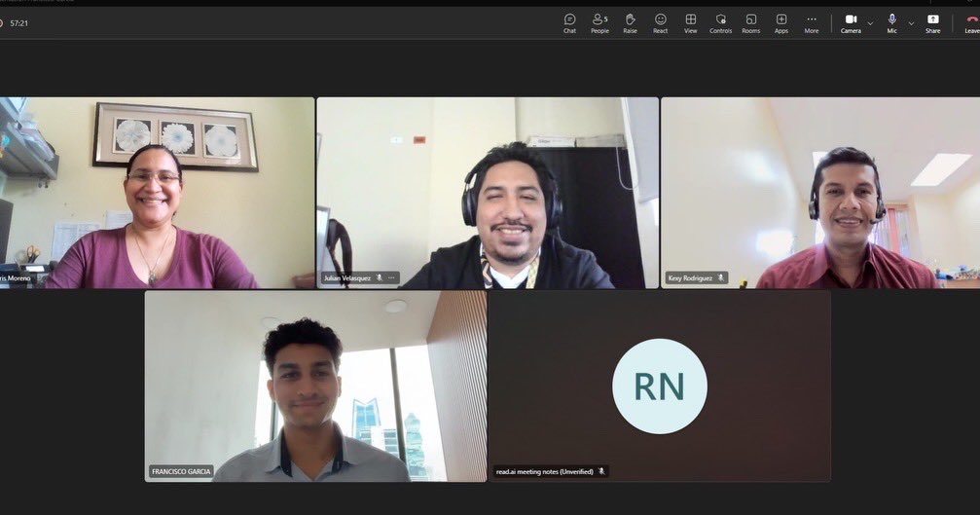Show the People participants list
Image resolution: width=980 pixels, height=515 pixels.
click(x=599, y=23)
